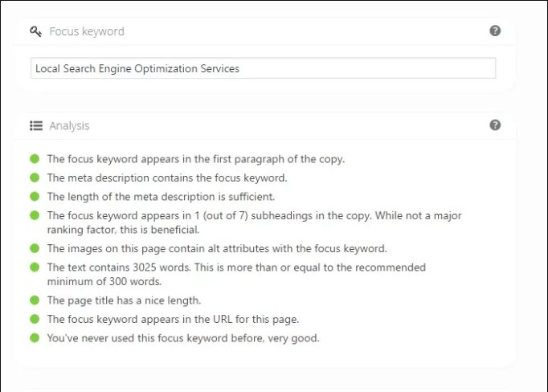The width and height of the screenshot is (548, 392).
Task: Click green dot for first paragraph check
Action: point(35,159)
